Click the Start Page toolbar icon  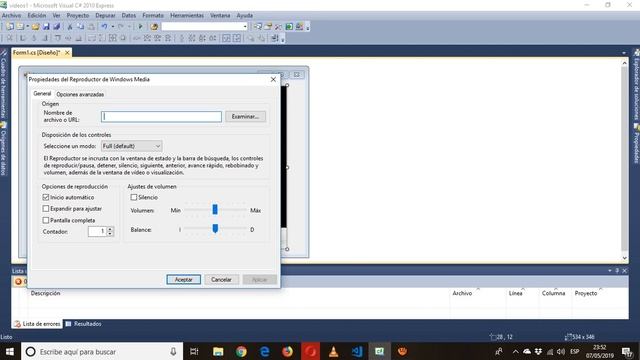pos(289,27)
